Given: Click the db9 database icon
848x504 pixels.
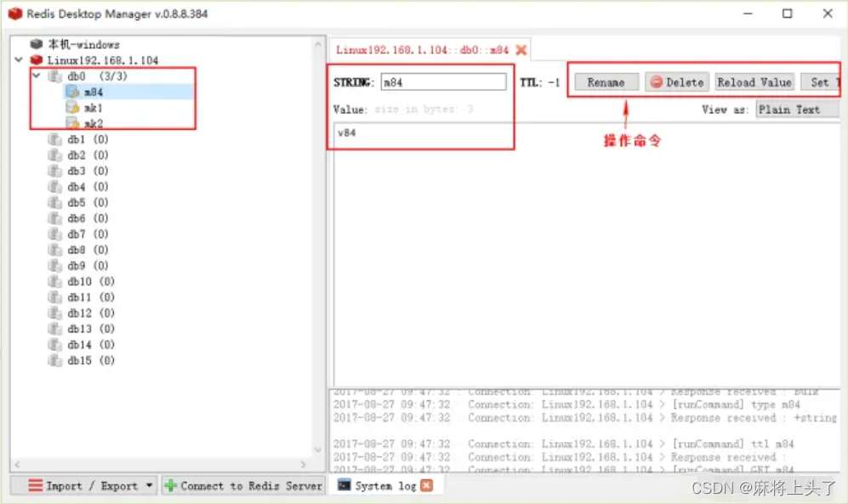Looking at the screenshot, I should coord(54,266).
